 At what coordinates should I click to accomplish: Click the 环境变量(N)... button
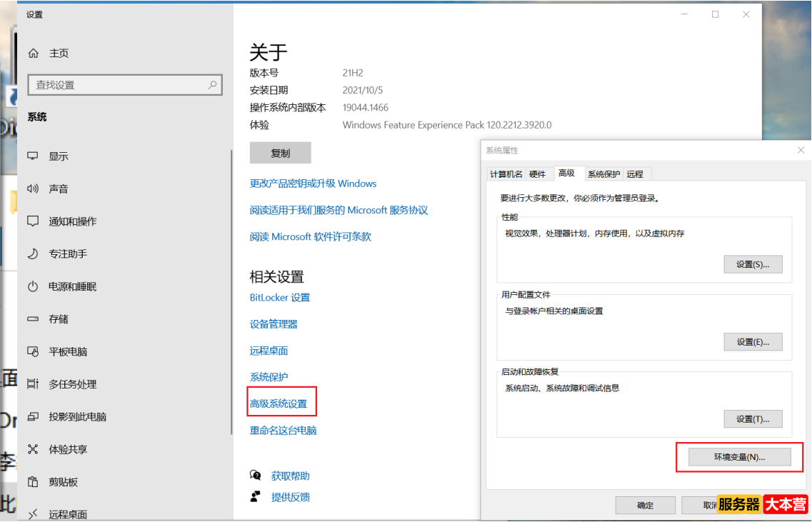pos(739,457)
